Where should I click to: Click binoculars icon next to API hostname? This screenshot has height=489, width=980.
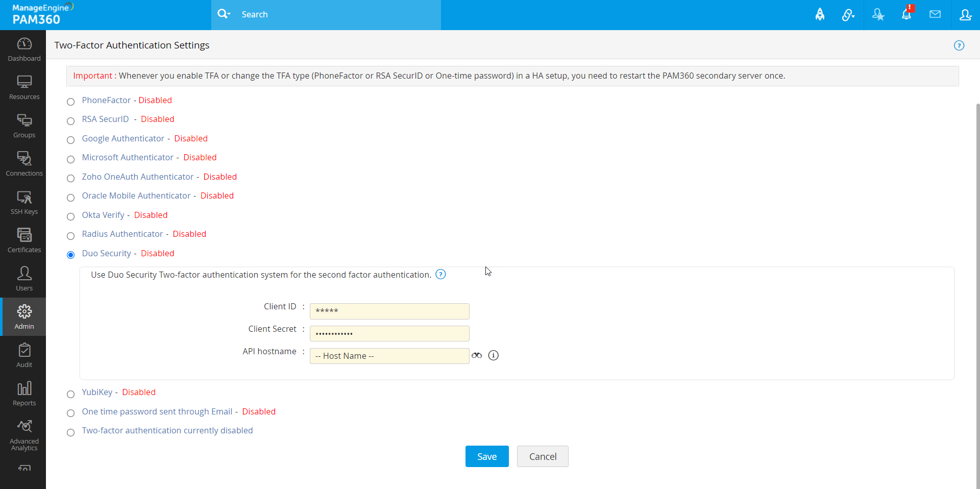[477, 355]
